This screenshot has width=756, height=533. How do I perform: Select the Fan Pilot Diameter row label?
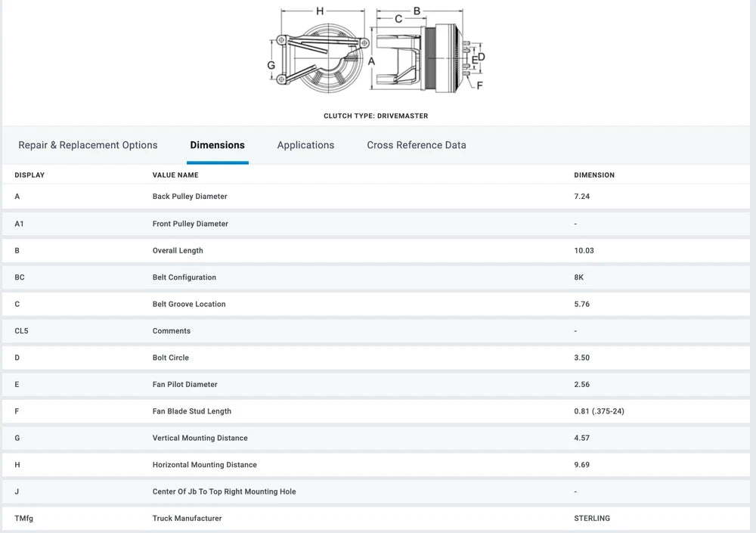point(184,385)
